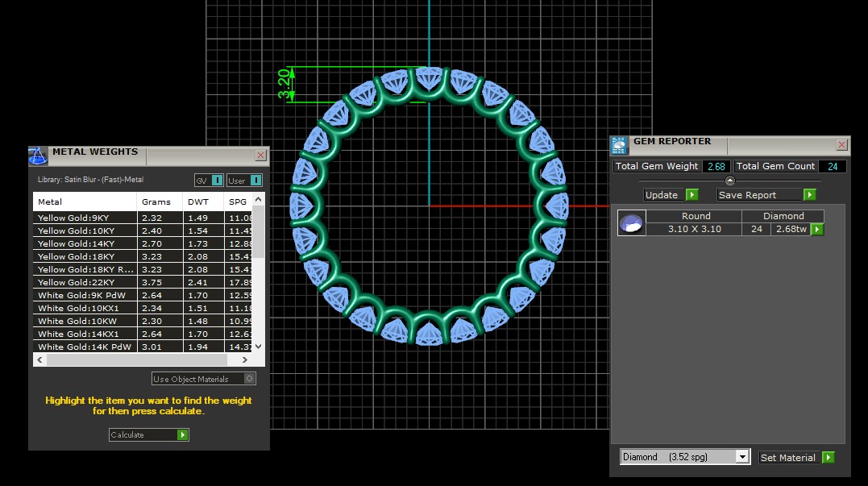Click the metal table scroll-left arrow
868x486 pixels.
point(39,359)
